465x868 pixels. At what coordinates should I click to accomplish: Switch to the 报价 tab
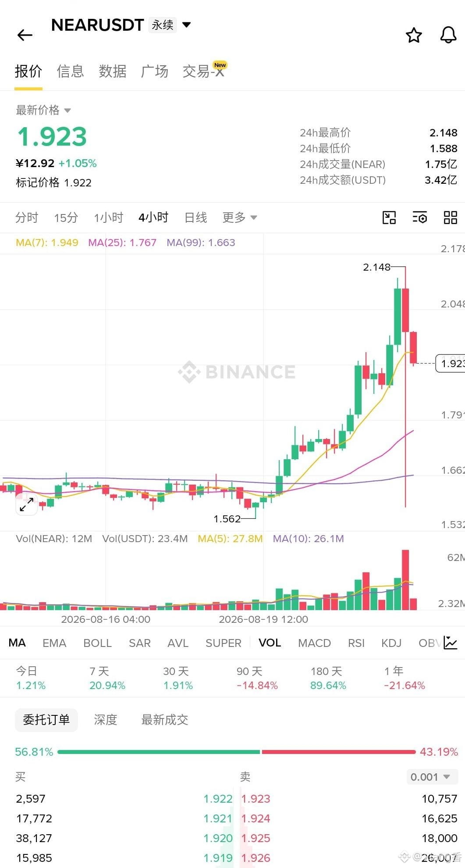coord(28,71)
